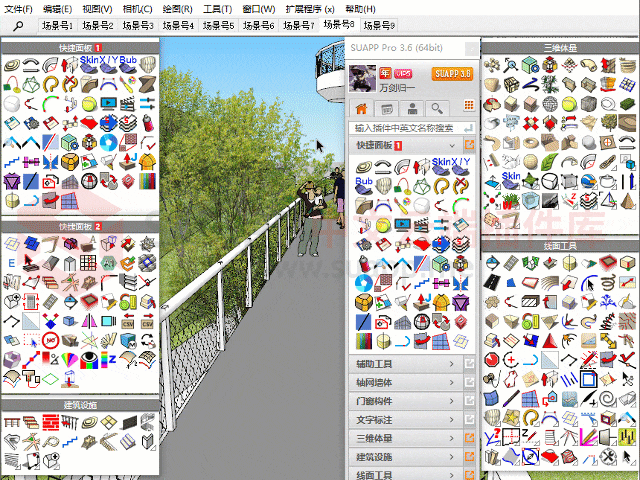
Task: Open the user profile tab in SUAPP
Action: click(412, 108)
